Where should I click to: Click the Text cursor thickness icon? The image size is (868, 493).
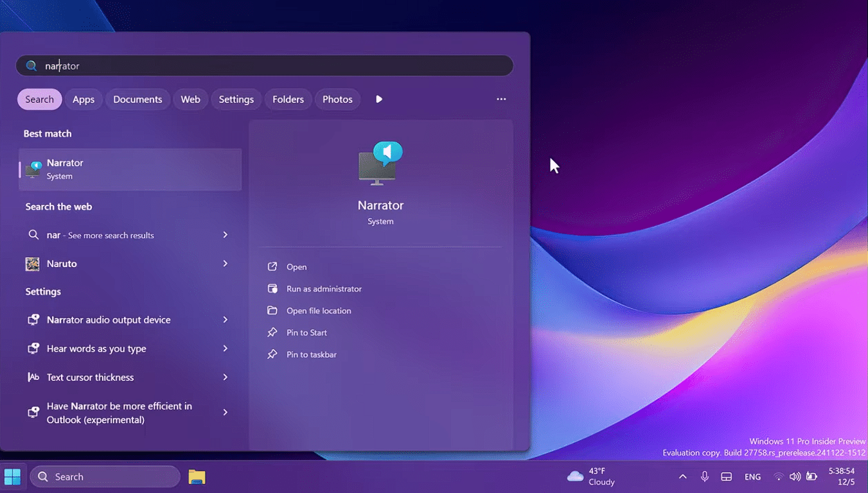point(33,377)
